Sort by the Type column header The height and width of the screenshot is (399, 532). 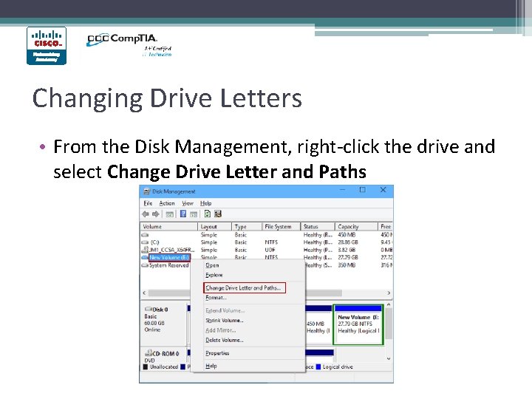pos(247,227)
